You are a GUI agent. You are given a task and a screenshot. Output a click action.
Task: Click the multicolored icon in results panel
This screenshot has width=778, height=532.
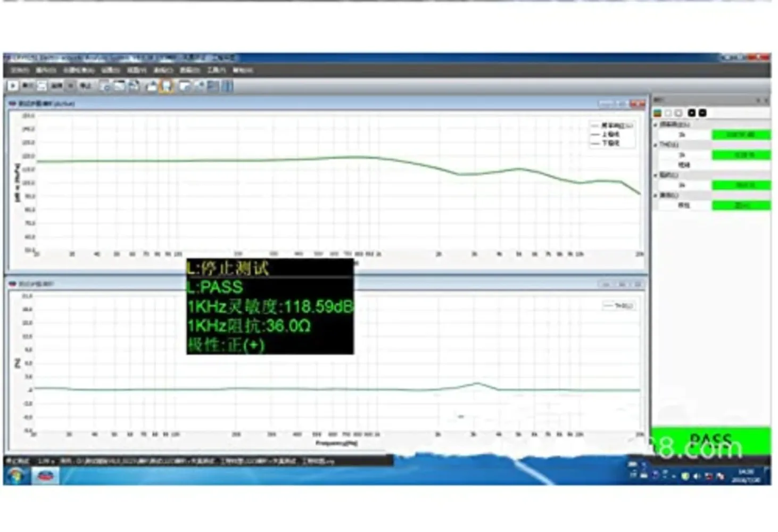coord(658,113)
